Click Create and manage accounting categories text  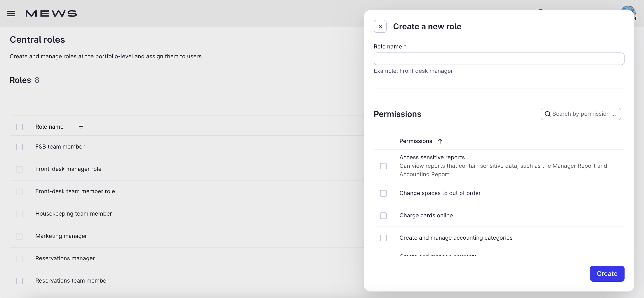(456, 238)
